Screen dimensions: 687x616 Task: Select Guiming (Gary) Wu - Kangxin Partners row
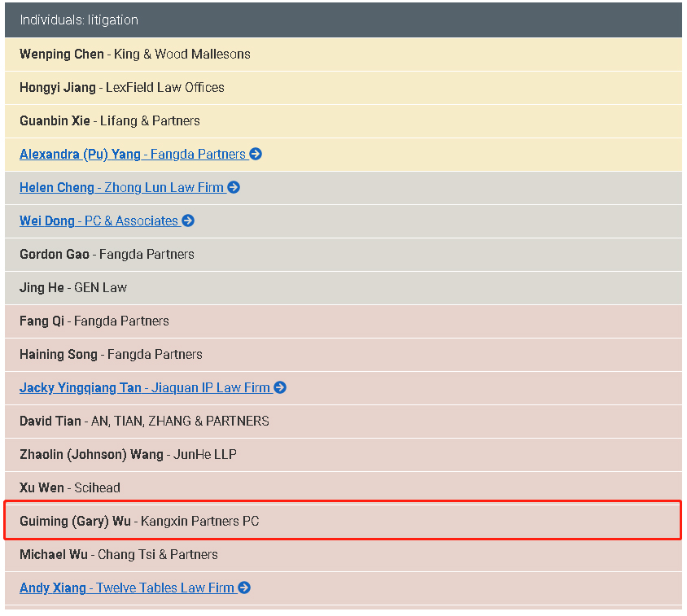(x=343, y=521)
